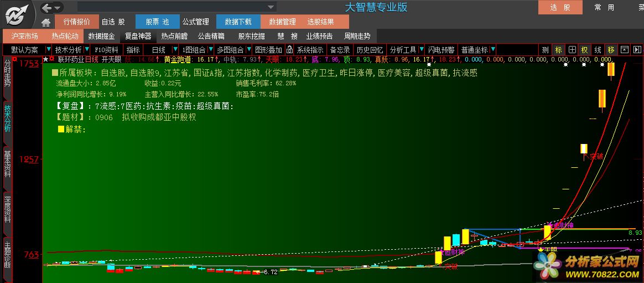Image resolution: width=644 pixels, height=283 pixels.
Task: Expand the 1图组合 dropdown arrow
Action: (x=211, y=50)
